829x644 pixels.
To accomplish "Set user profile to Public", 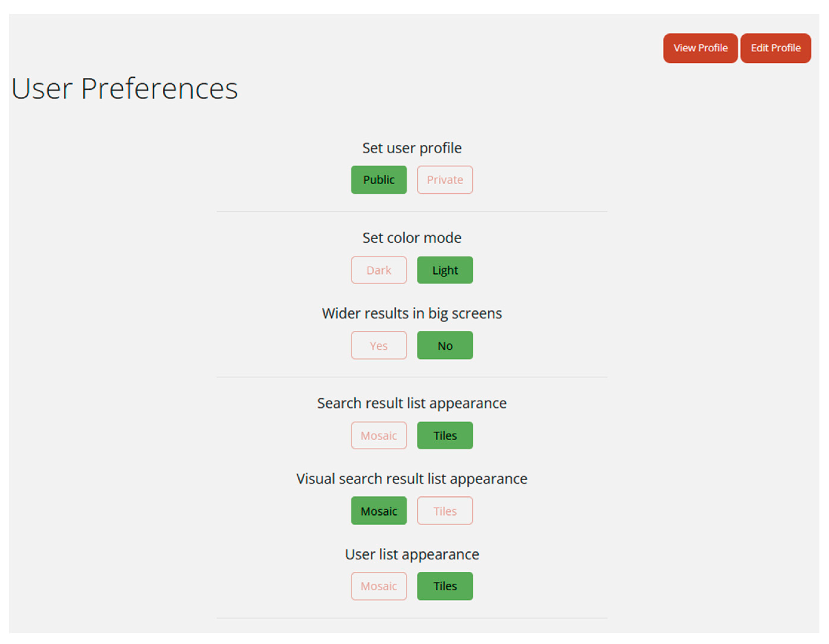I will point(378,180).
